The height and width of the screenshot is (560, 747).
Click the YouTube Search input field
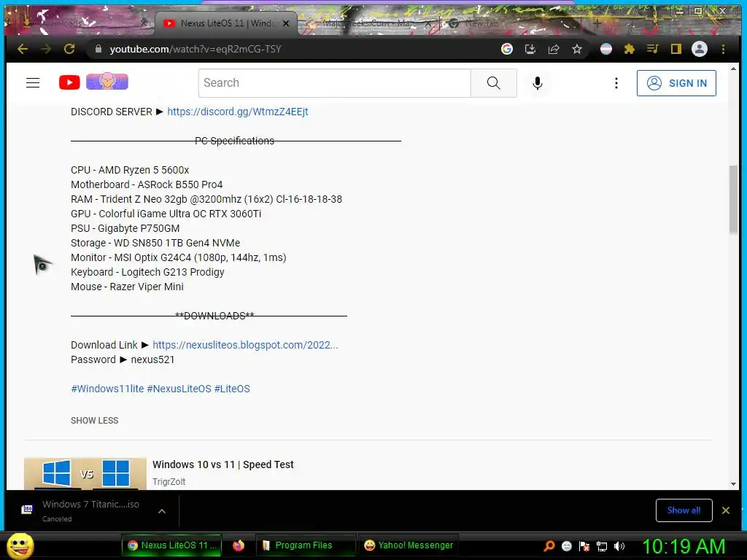[334, 83]
